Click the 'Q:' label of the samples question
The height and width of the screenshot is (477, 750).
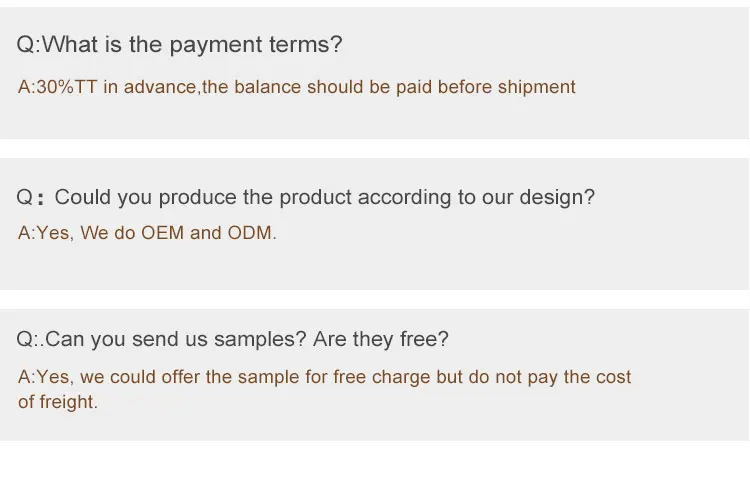point(28,339)
